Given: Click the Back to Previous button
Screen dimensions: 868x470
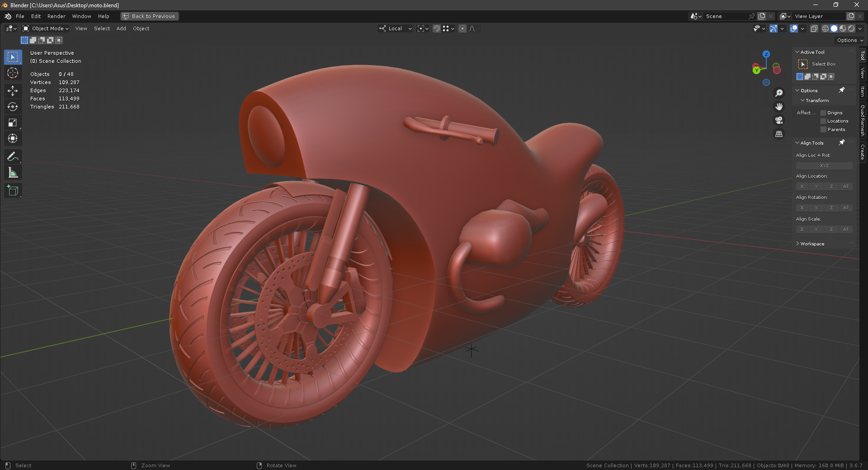Looking at the screenshot, I should 150,16.
